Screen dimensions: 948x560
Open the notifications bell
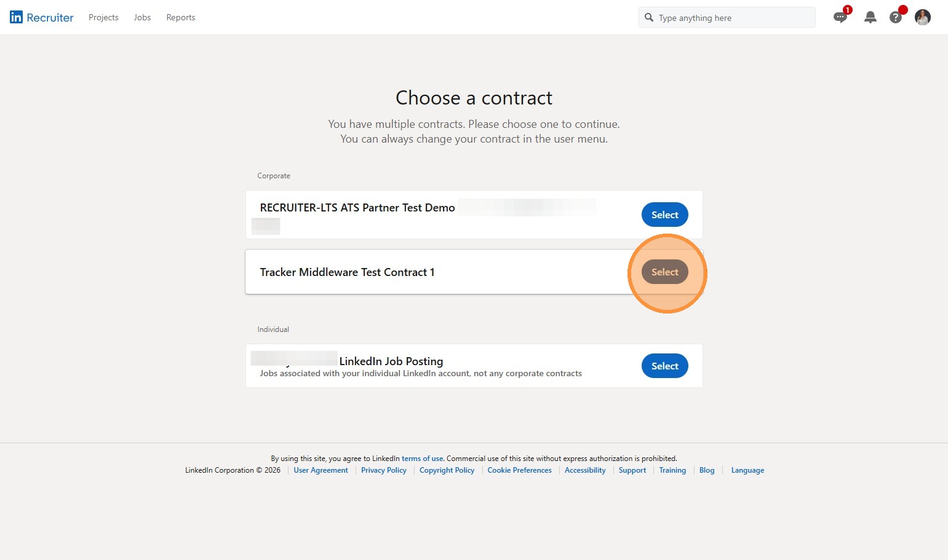[x=870, y=17]
